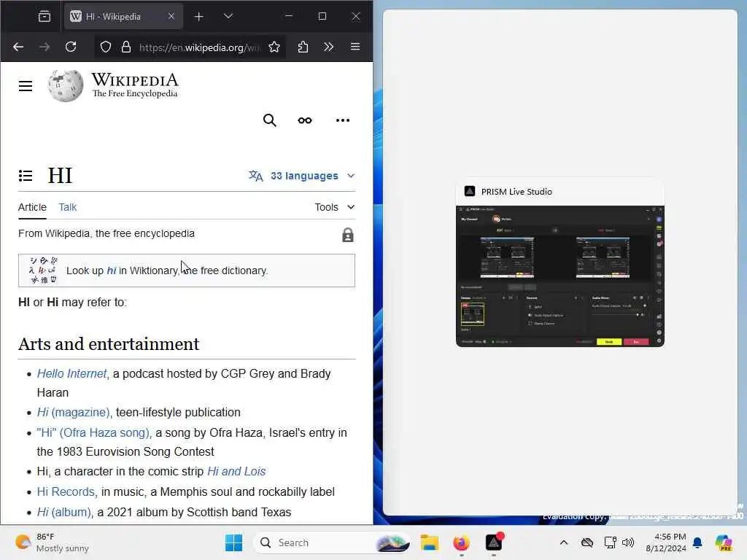Open the Hi and Lois link

coord(236,471)
